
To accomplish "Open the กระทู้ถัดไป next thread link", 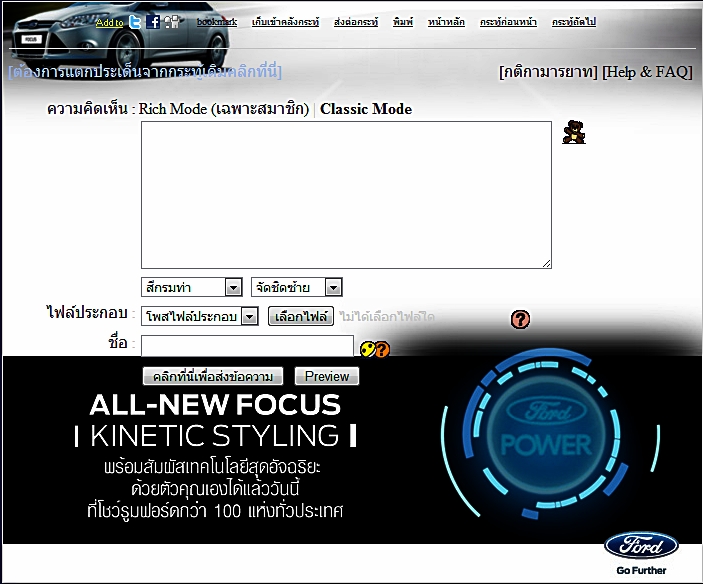I will click(x=574, y=22).
